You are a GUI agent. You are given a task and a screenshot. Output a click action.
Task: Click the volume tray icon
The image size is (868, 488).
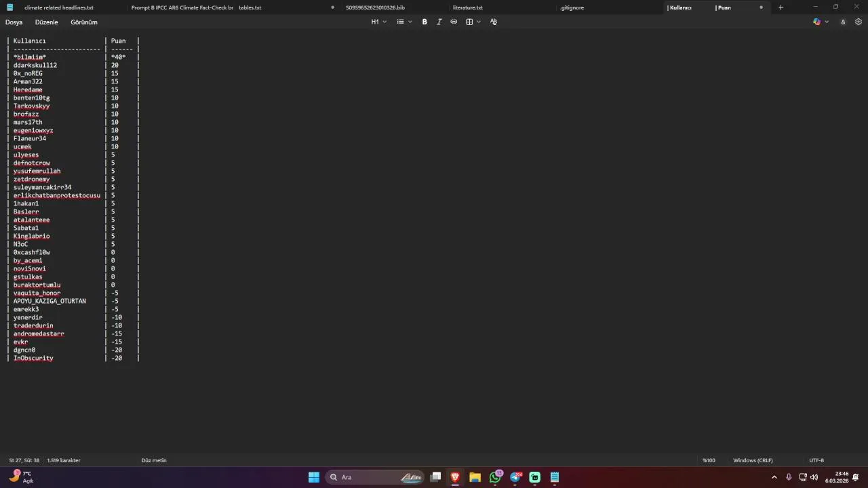(814, 477)
